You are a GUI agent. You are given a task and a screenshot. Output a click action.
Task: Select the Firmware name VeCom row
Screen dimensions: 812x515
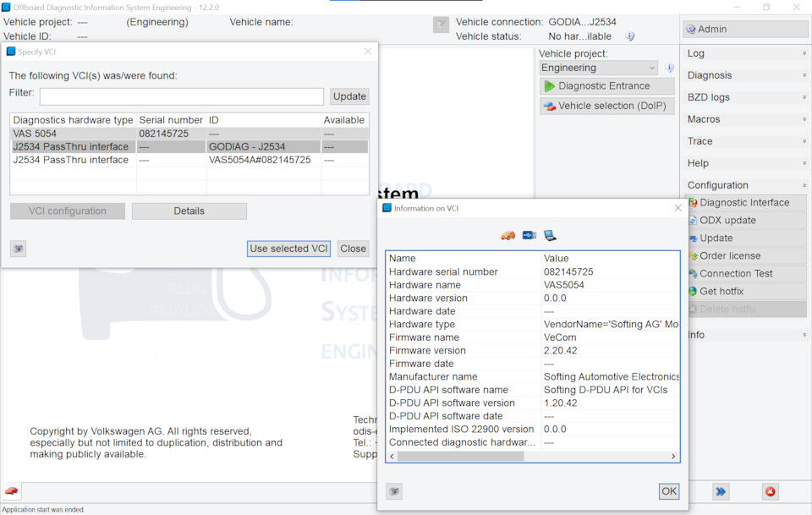coord(533,337)
